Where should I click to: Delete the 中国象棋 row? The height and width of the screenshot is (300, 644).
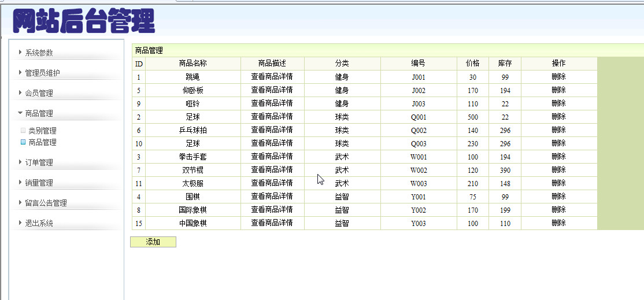tap(558, 223)
